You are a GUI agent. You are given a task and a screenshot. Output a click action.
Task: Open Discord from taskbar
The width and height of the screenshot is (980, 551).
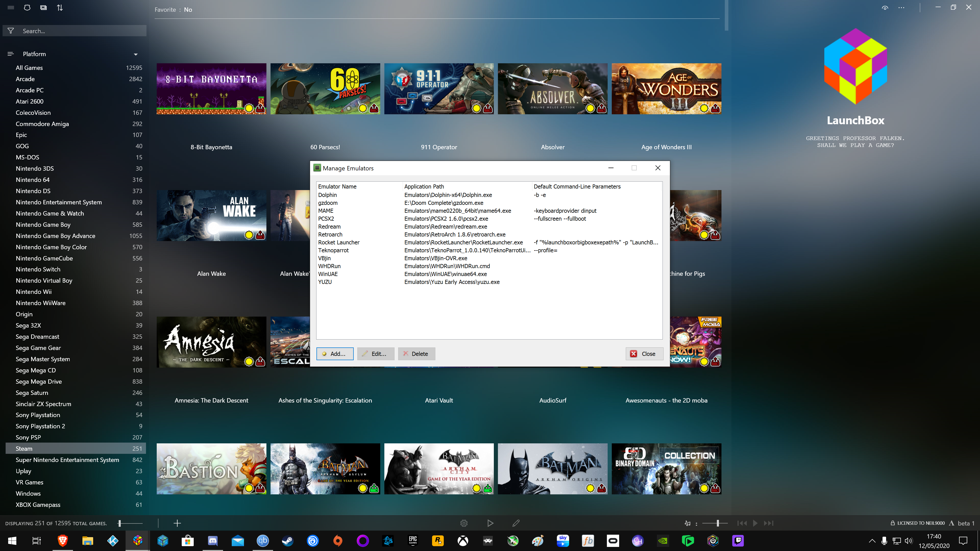click(213, 541)
